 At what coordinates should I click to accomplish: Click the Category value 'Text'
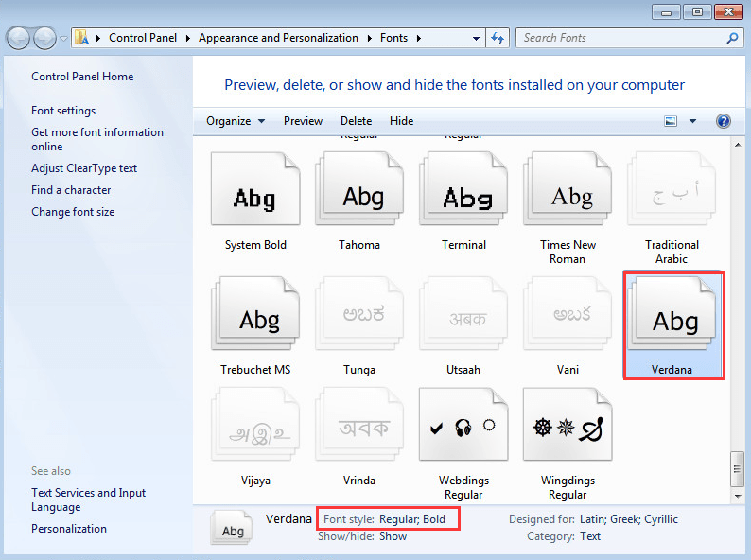coord(590,536)
